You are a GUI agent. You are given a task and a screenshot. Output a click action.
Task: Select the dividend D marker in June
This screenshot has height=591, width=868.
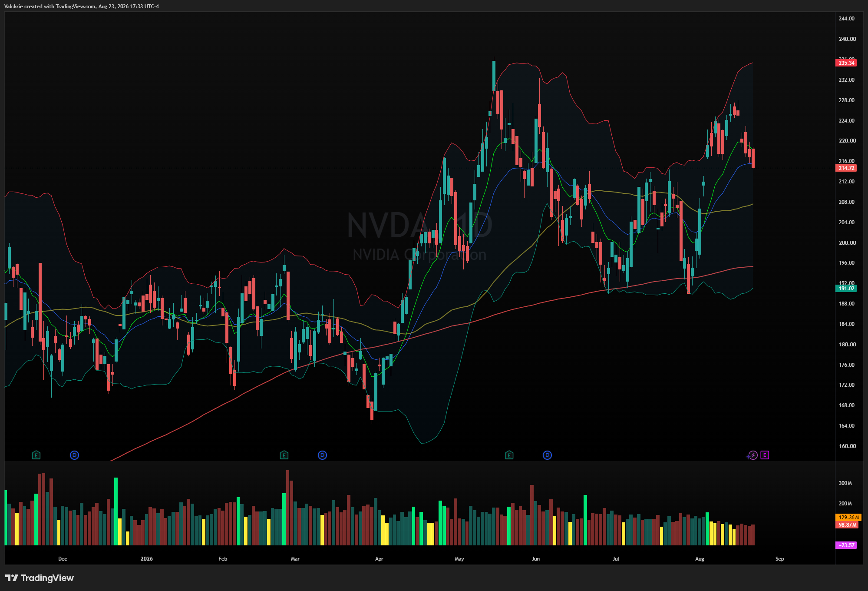click(x=547, y=455)
